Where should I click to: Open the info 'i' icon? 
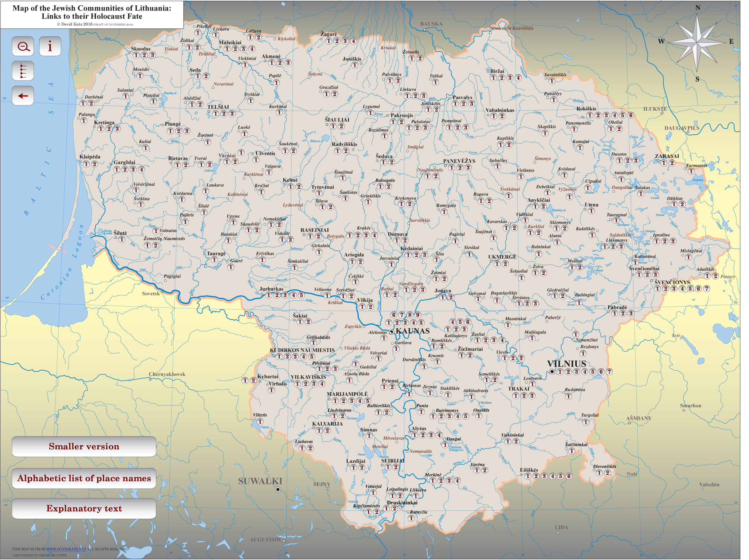pyautogui.click(x=50, y=46)
